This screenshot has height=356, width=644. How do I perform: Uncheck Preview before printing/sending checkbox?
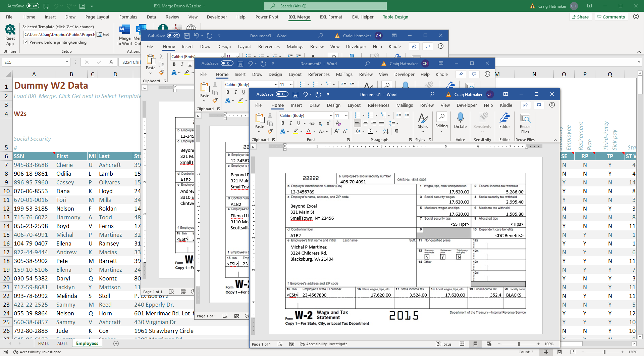[x=26, y=42]
